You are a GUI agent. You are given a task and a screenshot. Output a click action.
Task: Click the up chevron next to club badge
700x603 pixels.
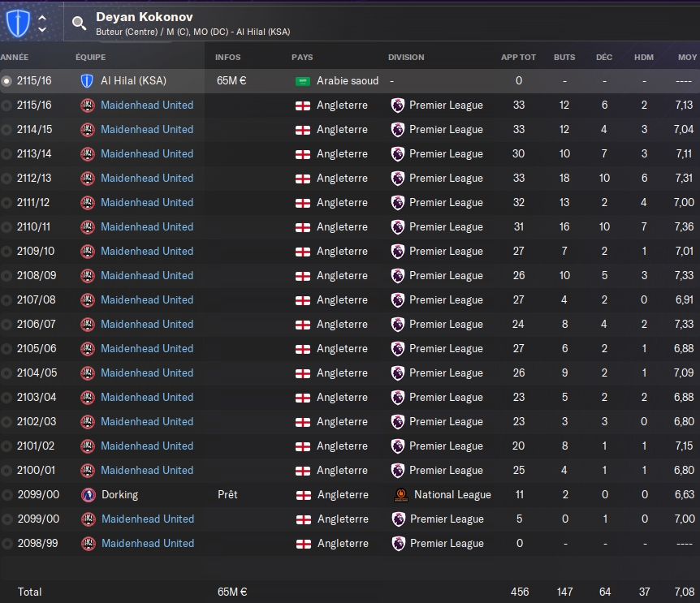[42, 17]
